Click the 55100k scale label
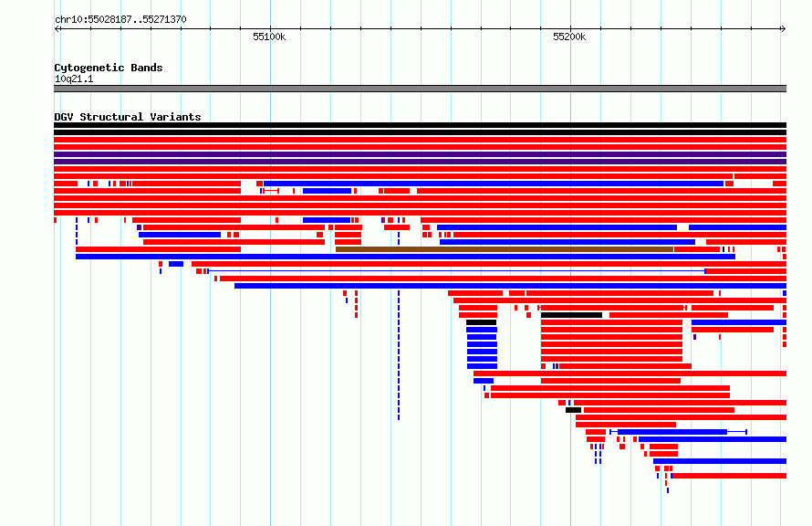Image resolution: width=812 pixels, height=526 pixels. coord(269,37)
